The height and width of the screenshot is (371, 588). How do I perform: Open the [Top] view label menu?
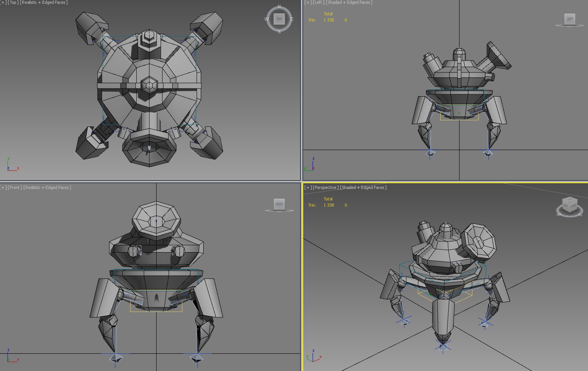pos(13,2)
